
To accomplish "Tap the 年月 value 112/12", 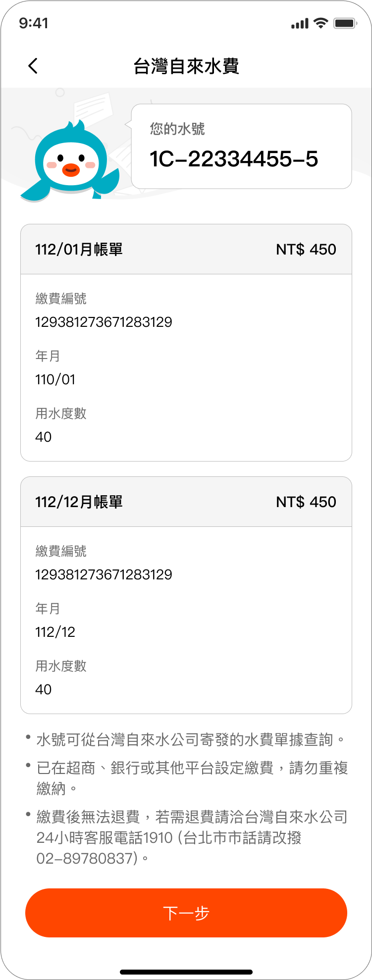I will (55, 632).
